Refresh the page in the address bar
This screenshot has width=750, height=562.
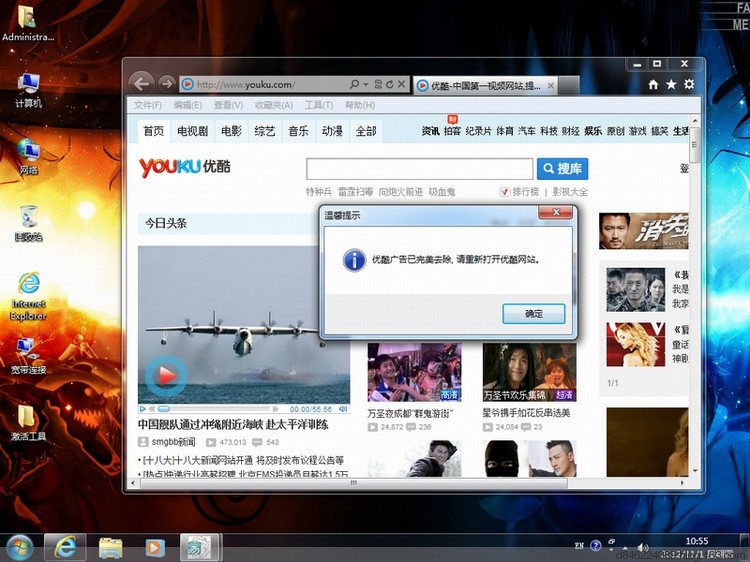390,85
